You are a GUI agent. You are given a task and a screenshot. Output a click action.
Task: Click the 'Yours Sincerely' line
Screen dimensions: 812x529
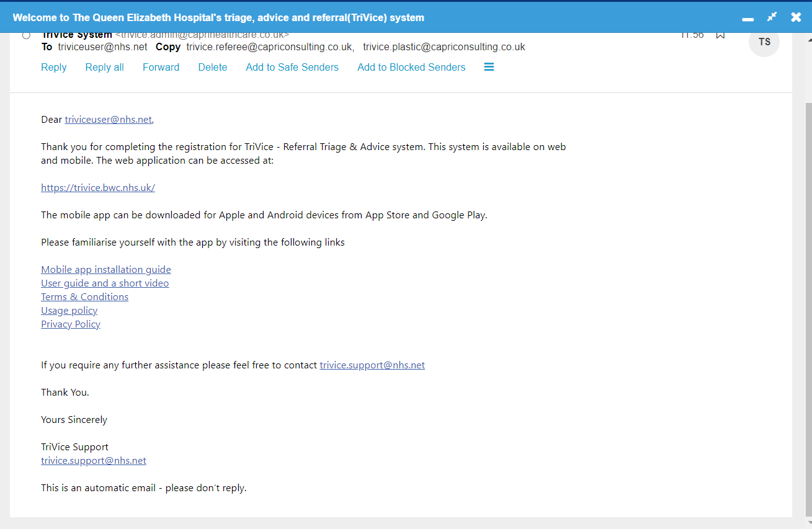[x=74, y=420]
